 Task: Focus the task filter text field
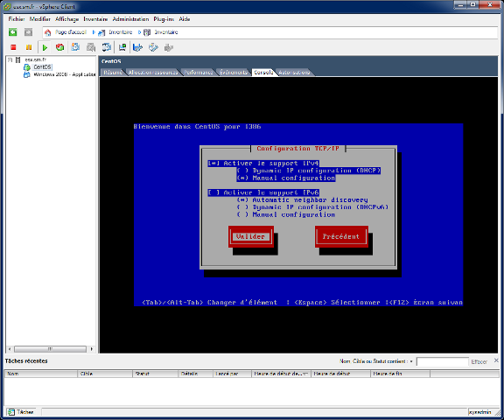pyautogui.click(x=442, y=362)
